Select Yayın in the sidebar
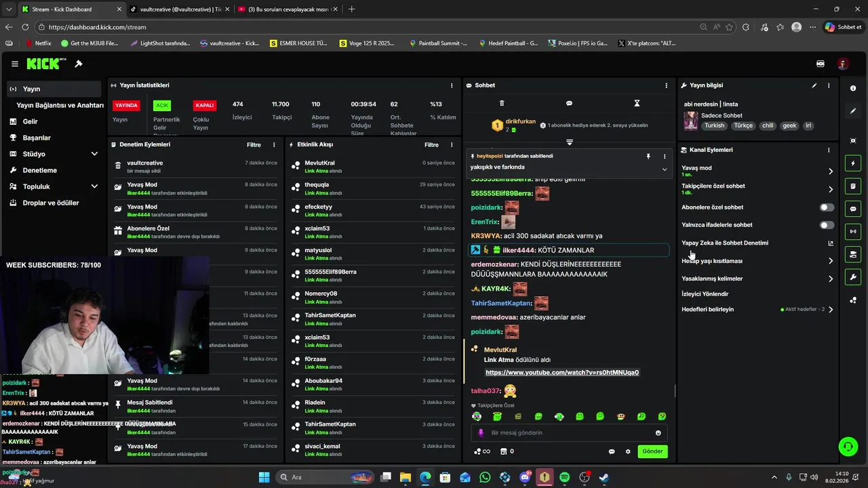Image resolution: width=868 pixels, height=488 pixels. (54, 89)
